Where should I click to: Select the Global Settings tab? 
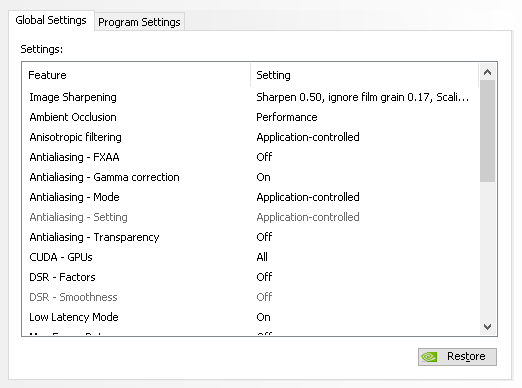pos(51,20)
